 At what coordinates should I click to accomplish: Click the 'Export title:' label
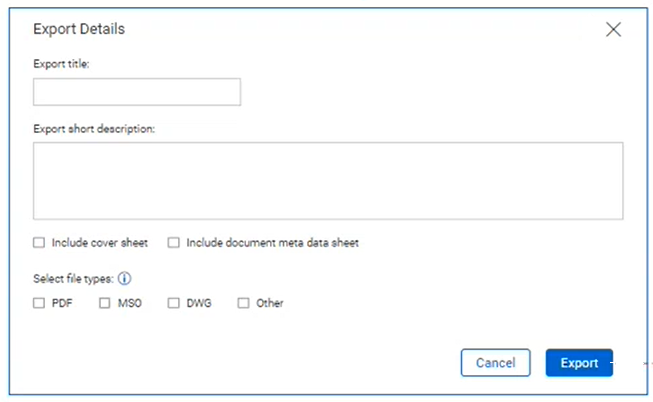pyautogui.click(x=61, y=64)
